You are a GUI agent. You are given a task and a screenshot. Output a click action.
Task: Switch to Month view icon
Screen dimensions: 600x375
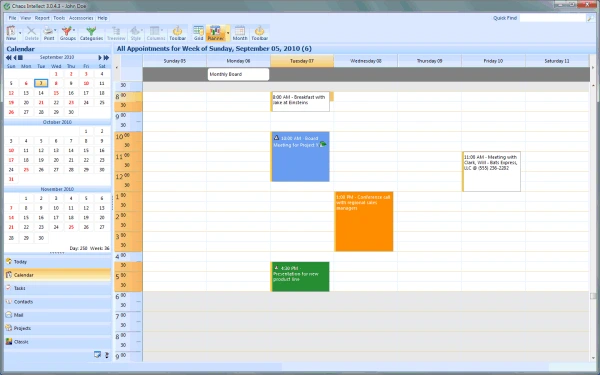click(x=240, y=33)
